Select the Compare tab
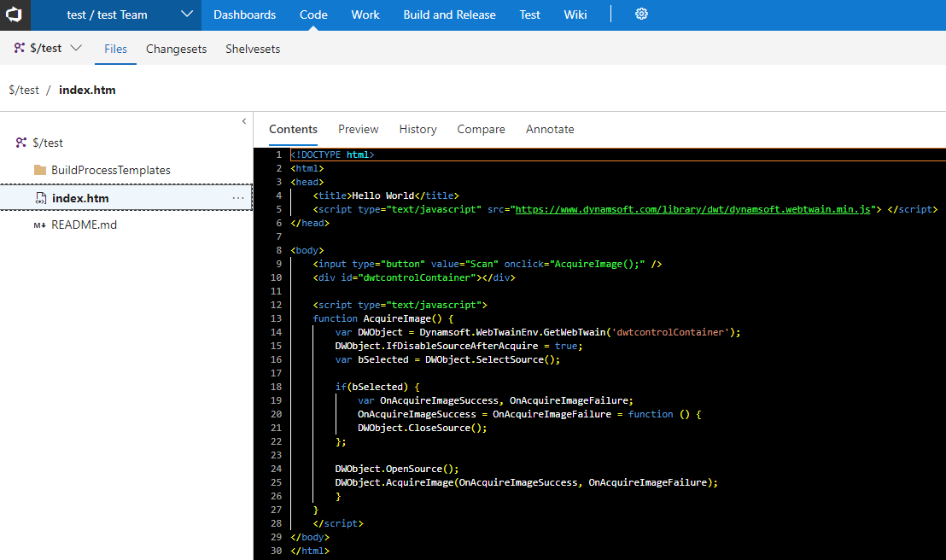Screen dimensions: 946x560 pos(481,129)
